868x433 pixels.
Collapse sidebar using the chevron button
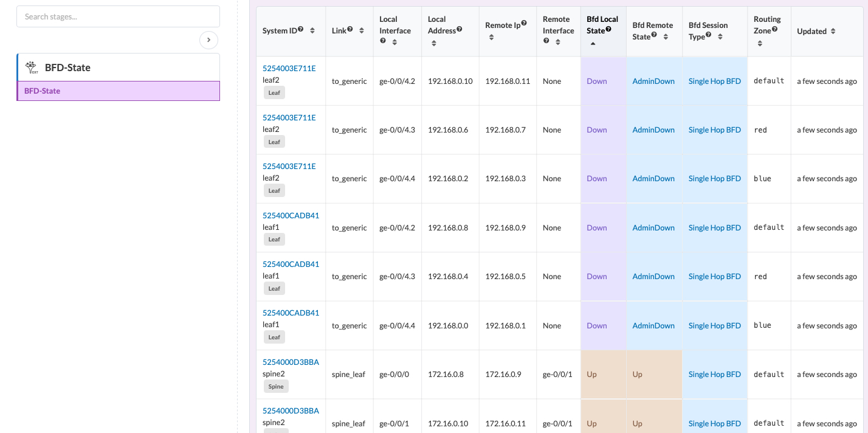(x=208, y=40)
